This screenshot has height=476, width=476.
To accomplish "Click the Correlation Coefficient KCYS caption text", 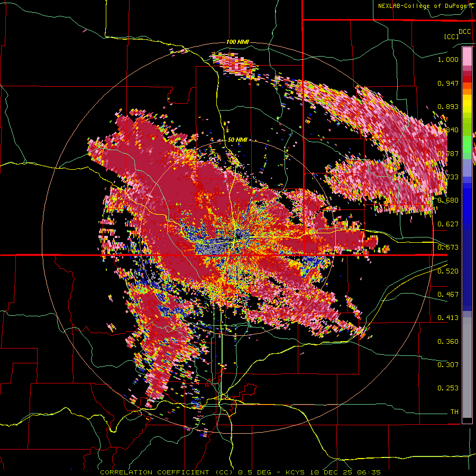I will (240, 472).
